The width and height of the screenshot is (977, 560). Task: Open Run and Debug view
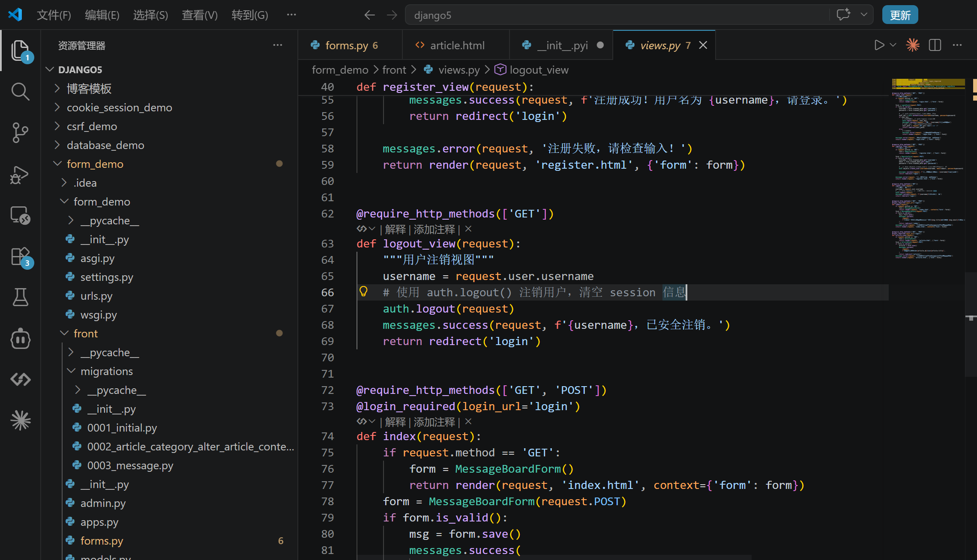[20, 175]
